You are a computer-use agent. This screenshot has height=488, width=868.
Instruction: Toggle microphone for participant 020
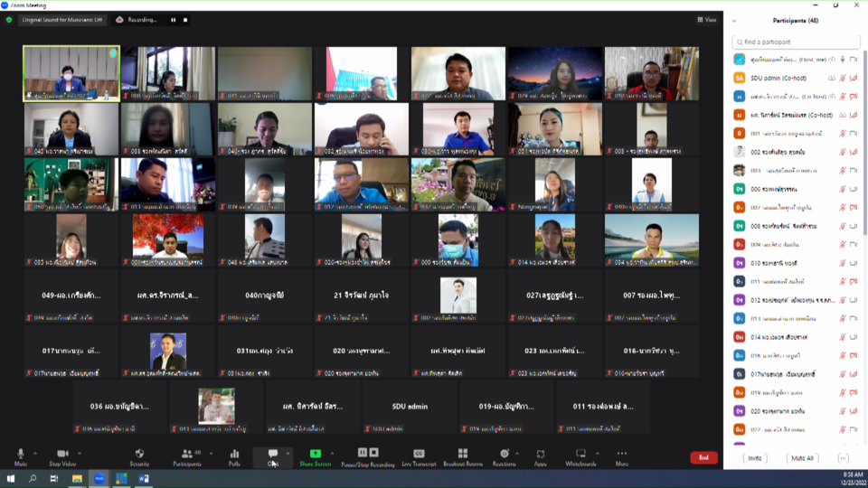tap(843, 411)
